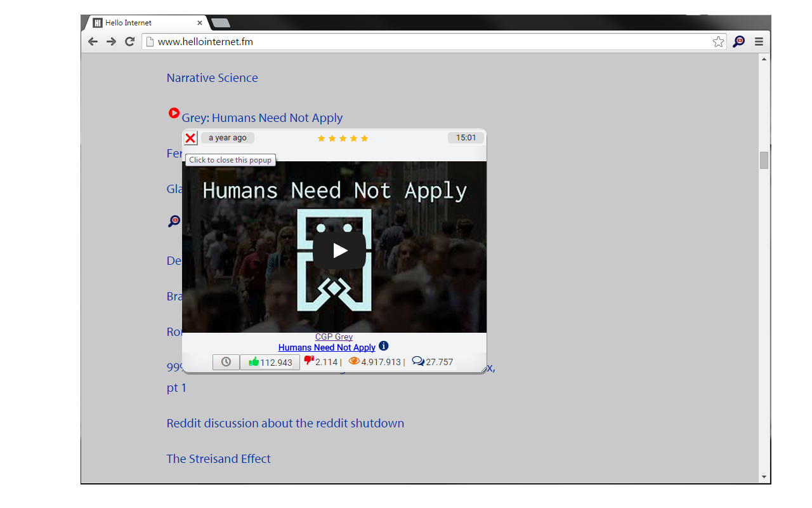Image resolution: width=812 pixels, height=508 pixels.
Task: Open the CGP Grey channel link
Action: [334, 337]
